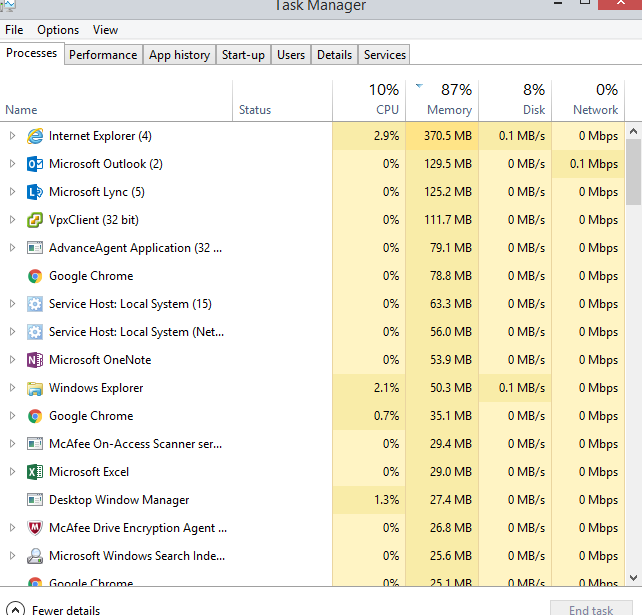Expand the Microsoft OneNote process
This screenshot has height=615, width=642.
point(12,360)
